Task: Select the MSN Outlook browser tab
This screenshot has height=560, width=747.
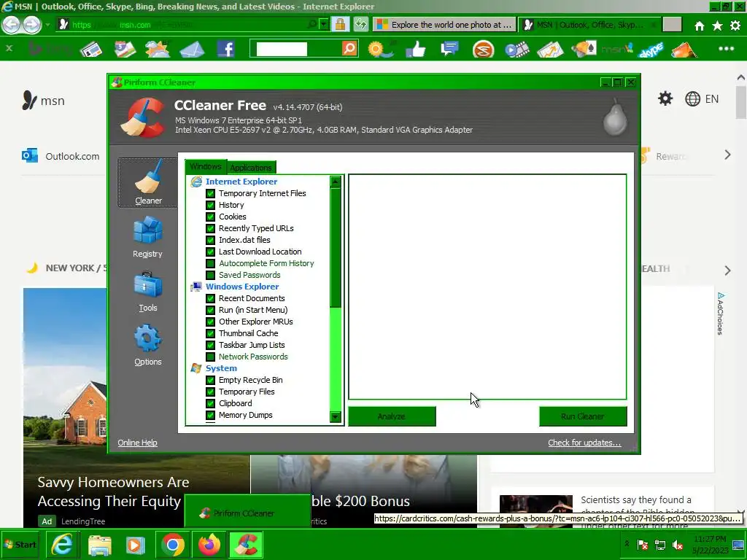Action: [x=589, y=25]
